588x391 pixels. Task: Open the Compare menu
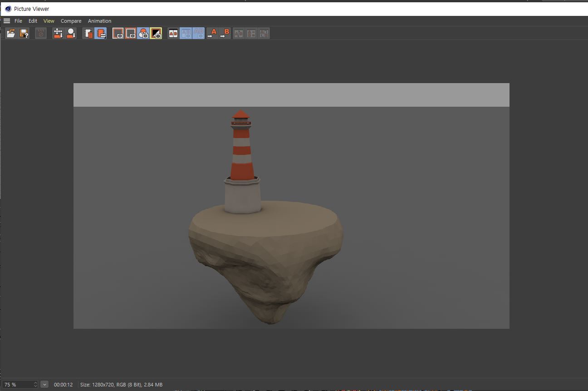tap(71, 21)
